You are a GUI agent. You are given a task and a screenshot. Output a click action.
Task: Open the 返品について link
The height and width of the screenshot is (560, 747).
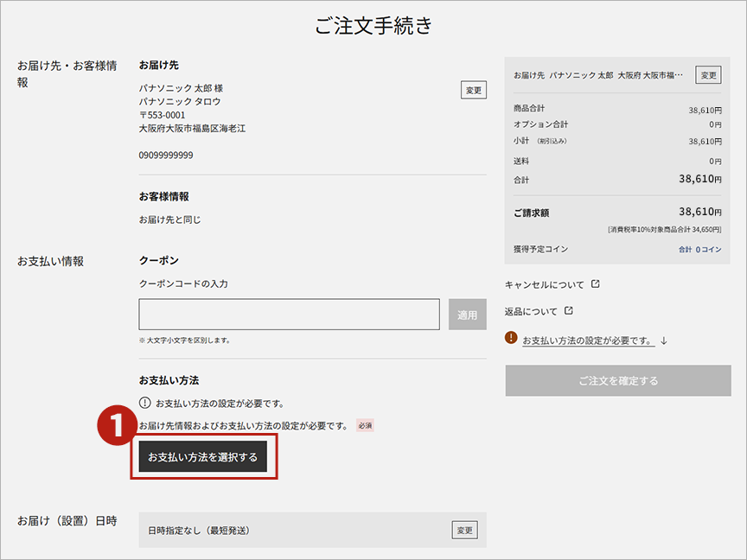531,311
